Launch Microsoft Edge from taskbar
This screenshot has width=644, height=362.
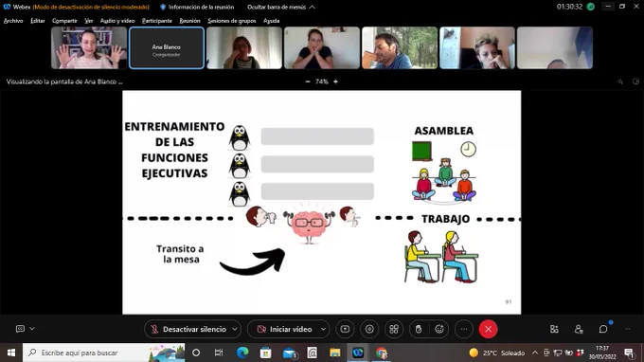(242, 353)
